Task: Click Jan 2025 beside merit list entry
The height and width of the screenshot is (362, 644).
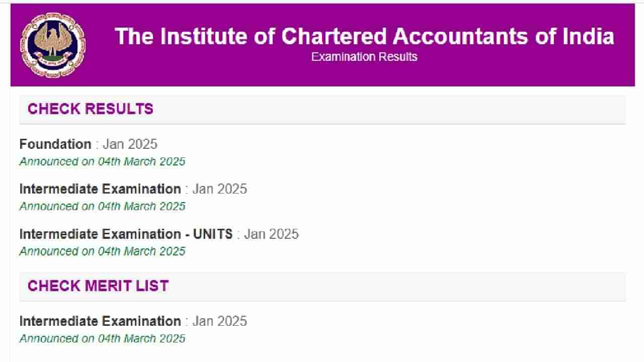Action: tap(219, 321)
